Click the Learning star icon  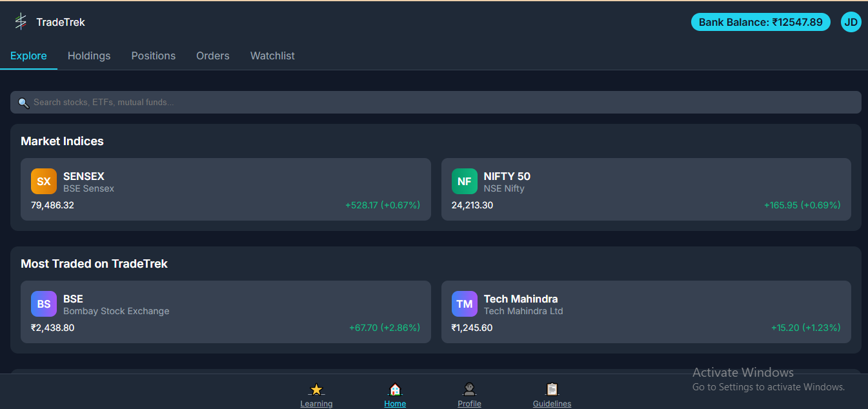pos(316,390)
